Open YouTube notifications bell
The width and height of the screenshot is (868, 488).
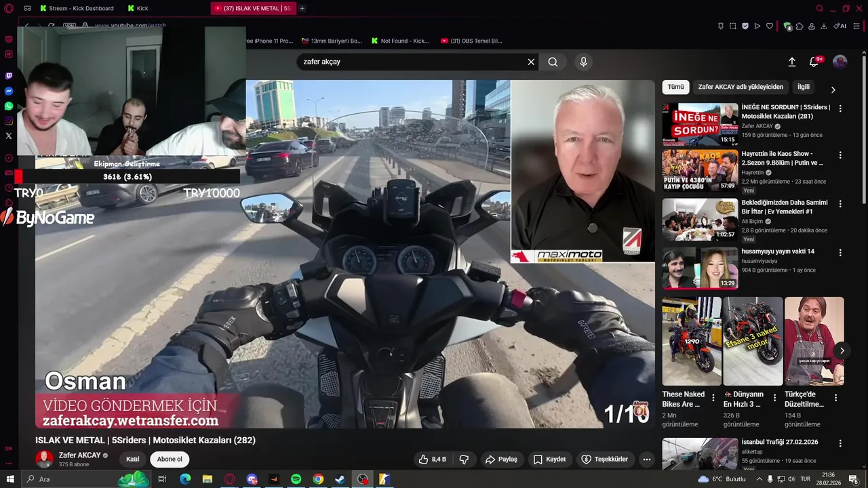click(814, 62)
